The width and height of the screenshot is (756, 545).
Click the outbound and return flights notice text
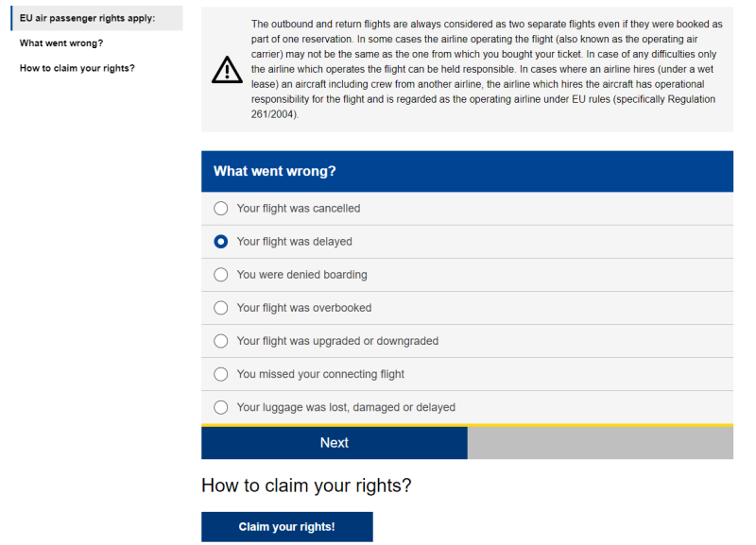tap(487, 69)
